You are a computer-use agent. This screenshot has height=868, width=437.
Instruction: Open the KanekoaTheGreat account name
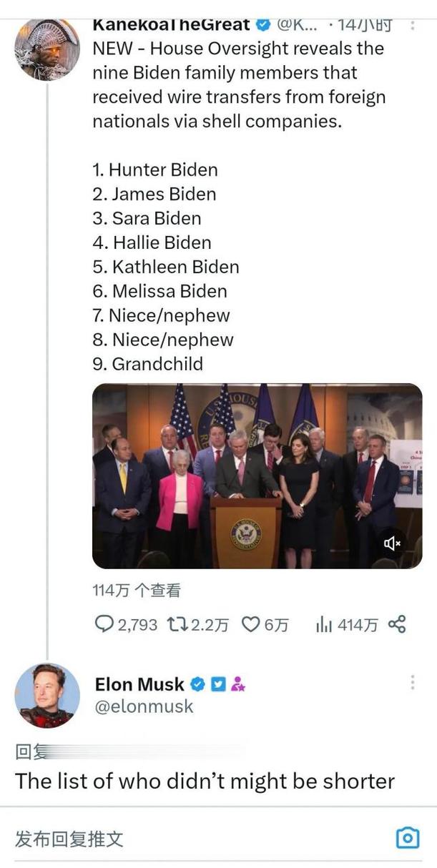171,25
